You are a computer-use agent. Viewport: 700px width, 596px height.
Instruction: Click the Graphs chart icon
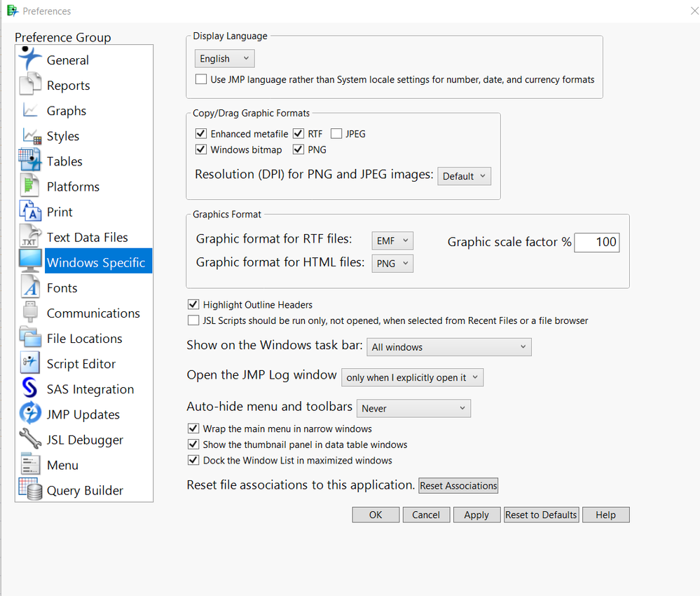(x=31, y=111)
